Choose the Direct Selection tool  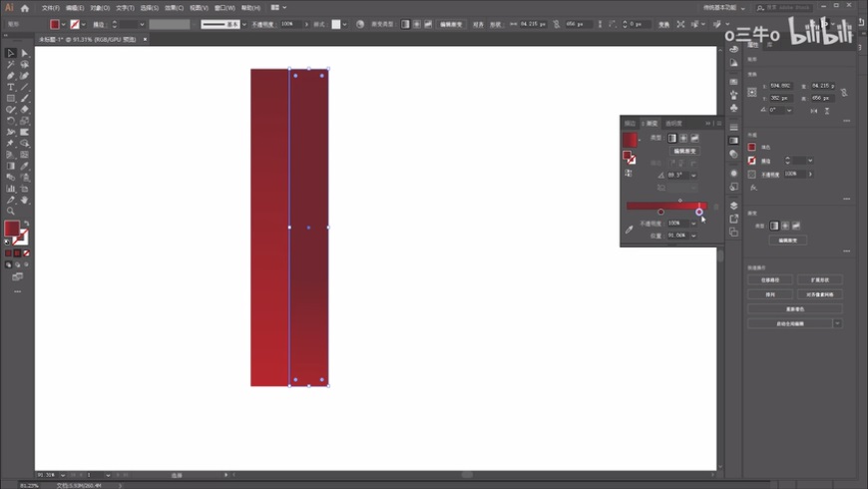(x=25, y=53)
